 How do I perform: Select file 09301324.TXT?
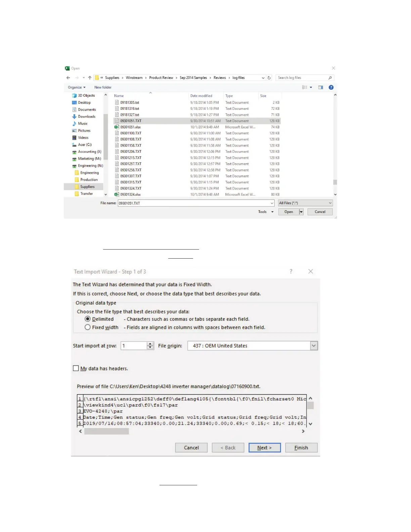(x=197, y=188)
